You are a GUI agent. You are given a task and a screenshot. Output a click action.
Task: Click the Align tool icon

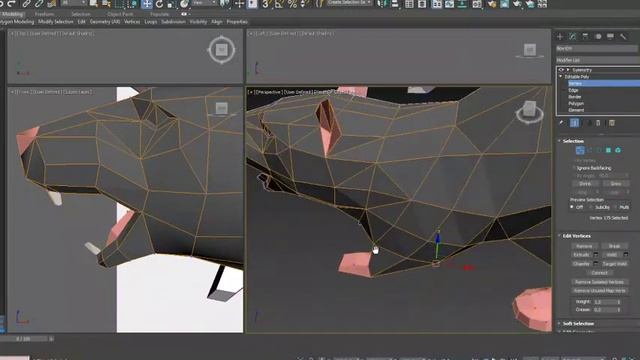(395, 4)
